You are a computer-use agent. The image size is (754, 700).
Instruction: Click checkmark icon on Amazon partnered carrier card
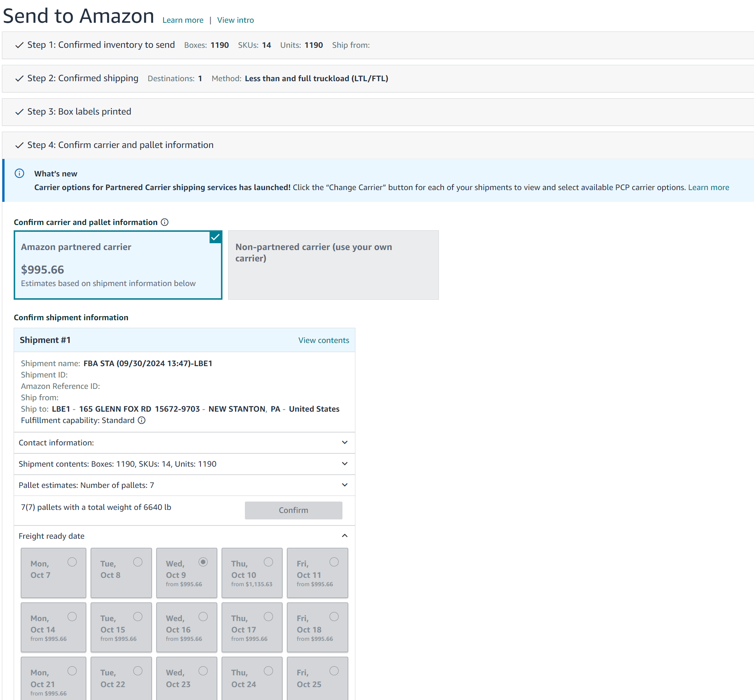215,238
